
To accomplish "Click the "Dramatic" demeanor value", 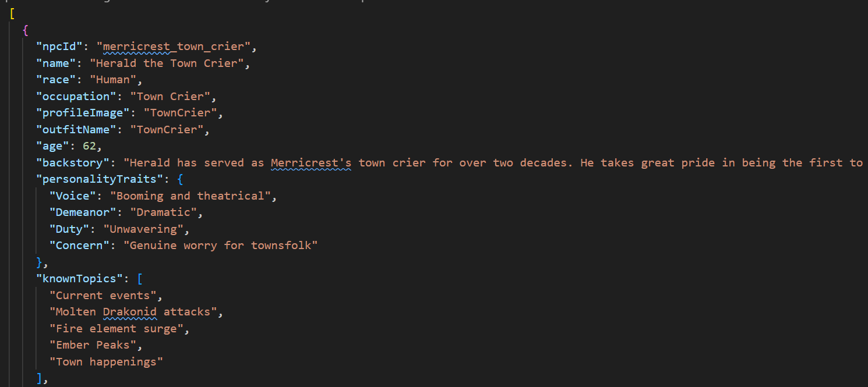I will [x=163, y=212].
